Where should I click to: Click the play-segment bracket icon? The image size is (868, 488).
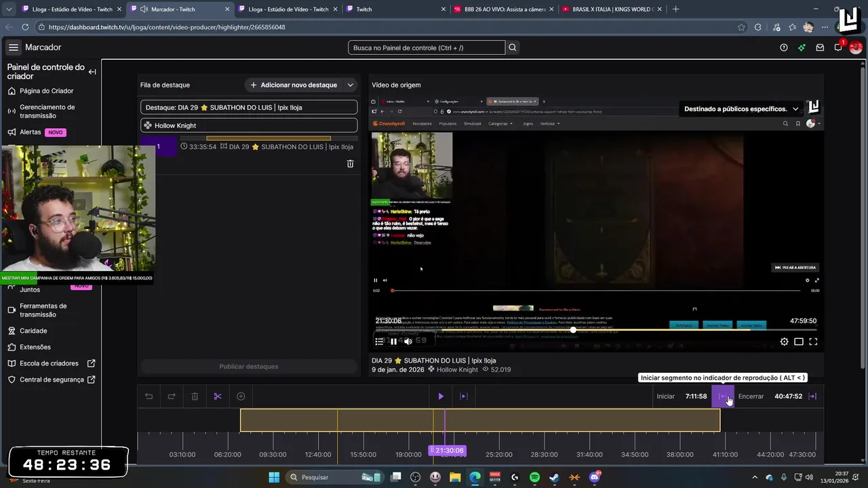464,396
